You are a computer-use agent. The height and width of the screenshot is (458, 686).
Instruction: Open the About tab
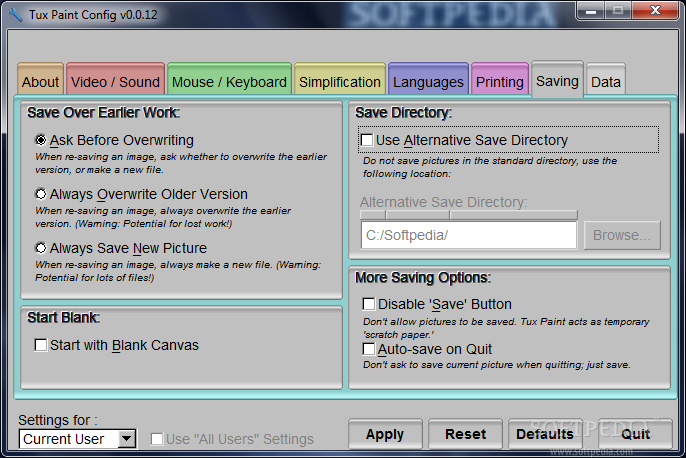pyautogui.click(x=41, y=79)
